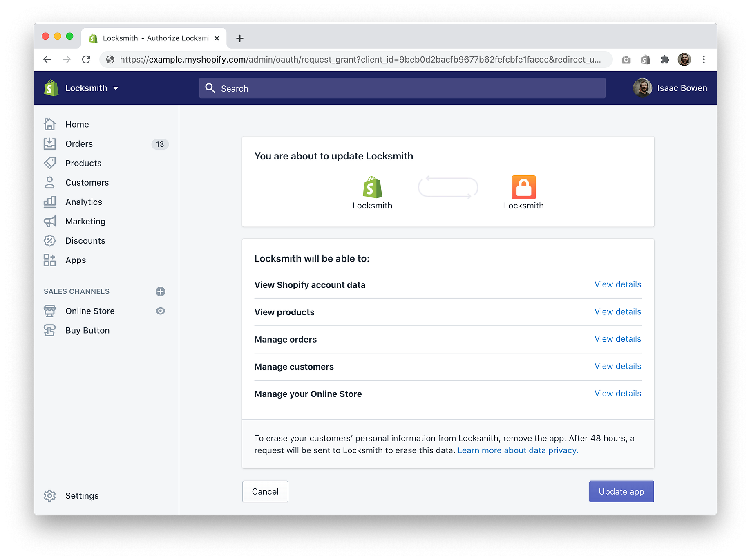The image size is (751, 560).
Task: Click the browser camera extension icon
Action: [x=626, y=60]
